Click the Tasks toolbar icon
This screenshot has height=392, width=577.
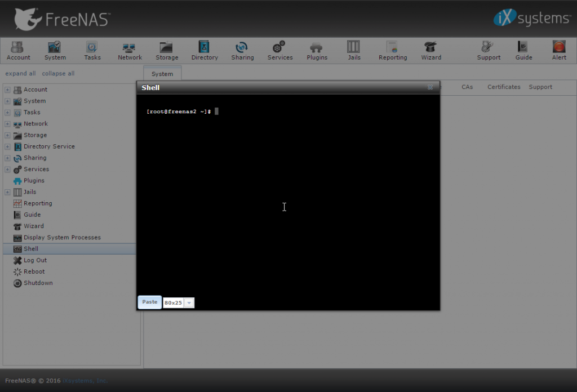click(x=92, y=50)
